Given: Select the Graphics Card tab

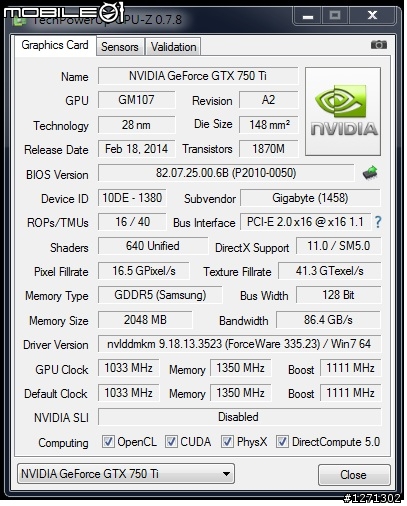Looking at the screenshot, I should tap(55, 45).
